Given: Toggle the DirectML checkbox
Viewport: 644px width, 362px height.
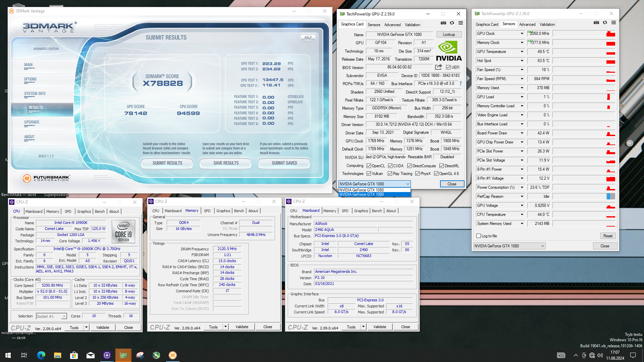Looking at the screenshot, I should tap(441, 166).
